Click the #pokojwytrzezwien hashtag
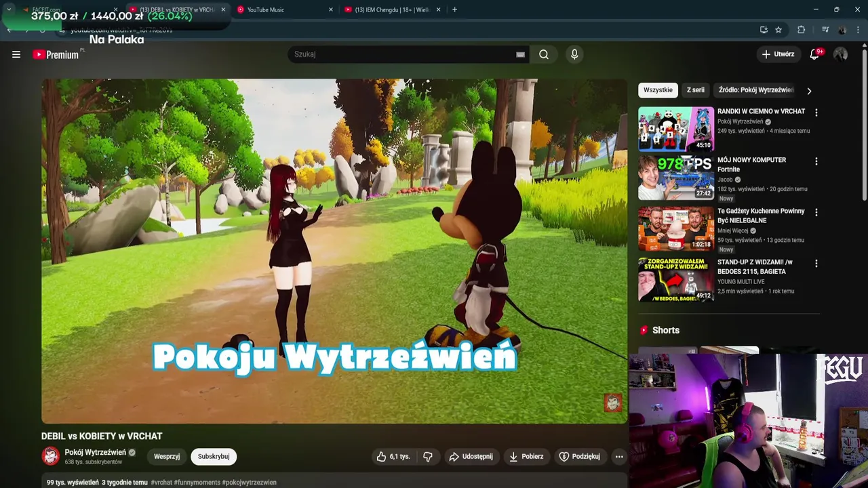This screenshot has width=868, height=488. click(x=249, y=483)
